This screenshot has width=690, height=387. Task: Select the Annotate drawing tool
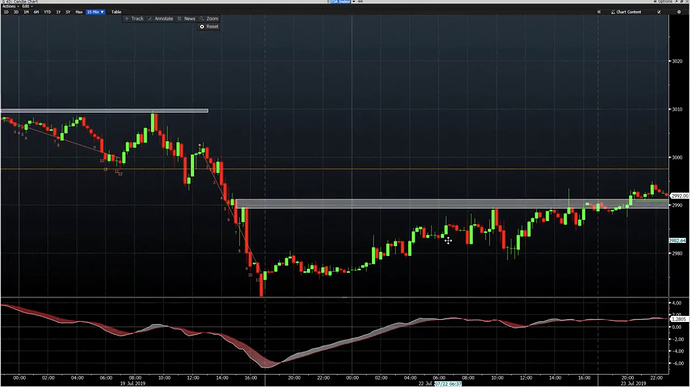click(x=161, y=18)
